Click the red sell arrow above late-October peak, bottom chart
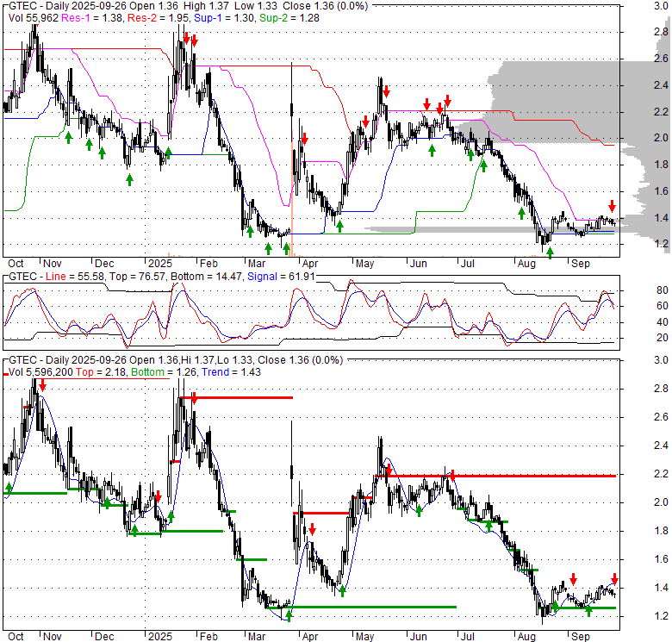Image resolution: width=672 pixels, height=642 pixels. pos(42,386)
